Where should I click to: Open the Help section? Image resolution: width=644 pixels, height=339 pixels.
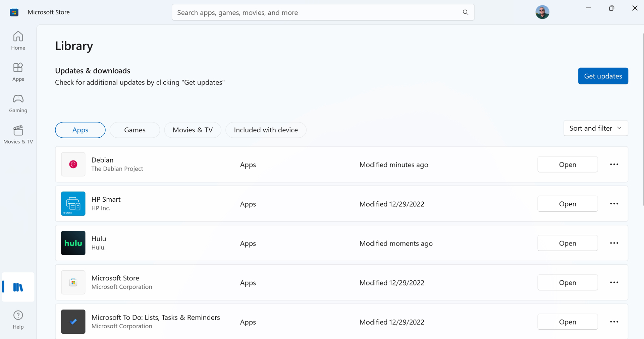(18, 320)
